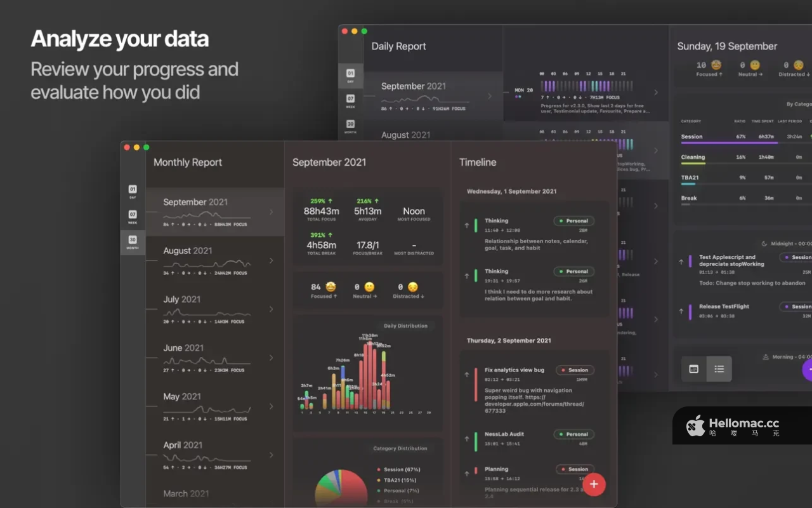812x508 pixels.
Task: Click MON 20 hourly focus strip
Action: (x=587, y=86)
